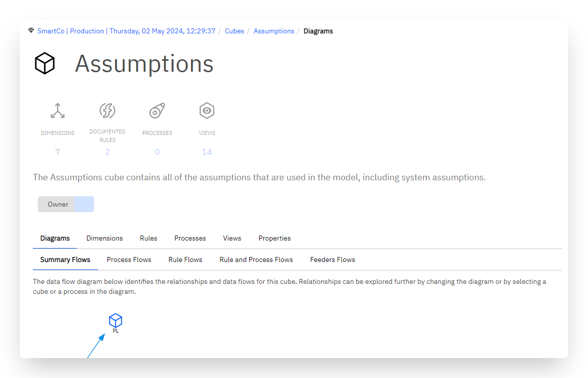Click the large Assumptions cube icon
The height and width of the screenshot is (378, 588).
tap(45, 63)
